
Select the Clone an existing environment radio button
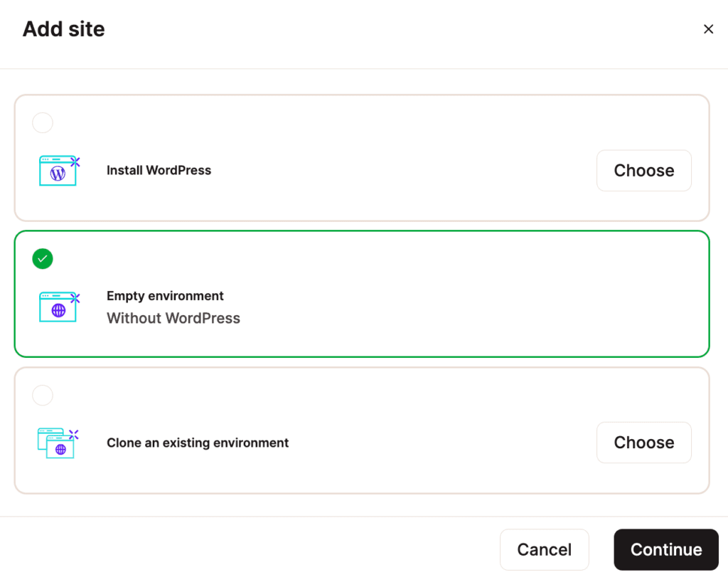pyautogui.click(x=43, y=395)
